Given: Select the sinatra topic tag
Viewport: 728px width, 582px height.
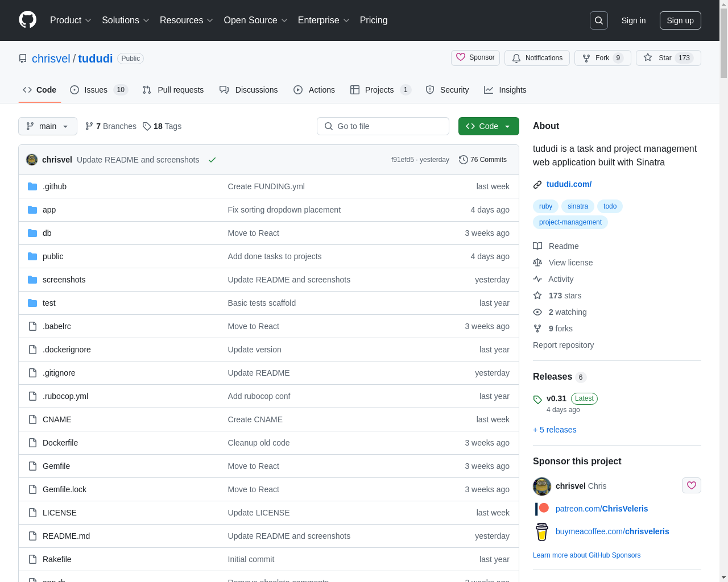Looking at the screenshot, I should click(x=578, y=206).
